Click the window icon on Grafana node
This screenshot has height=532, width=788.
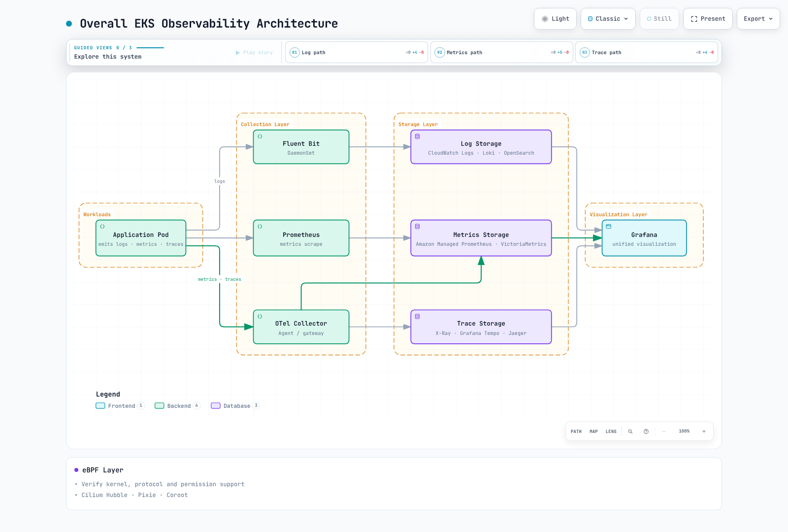609,227
